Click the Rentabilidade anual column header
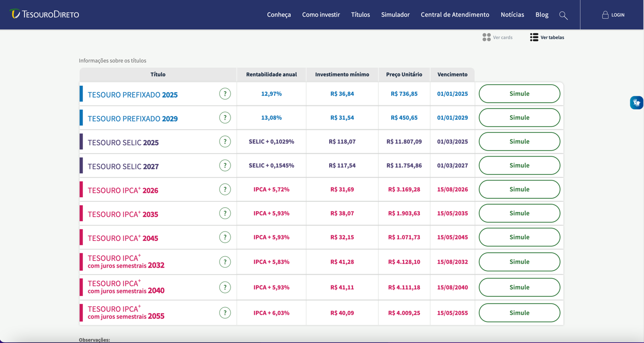644x343 pixels. [271, 74]
